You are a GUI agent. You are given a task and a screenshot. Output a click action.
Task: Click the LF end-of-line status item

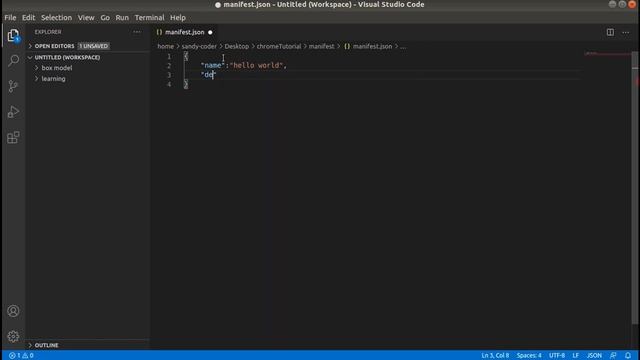[576, 356]
